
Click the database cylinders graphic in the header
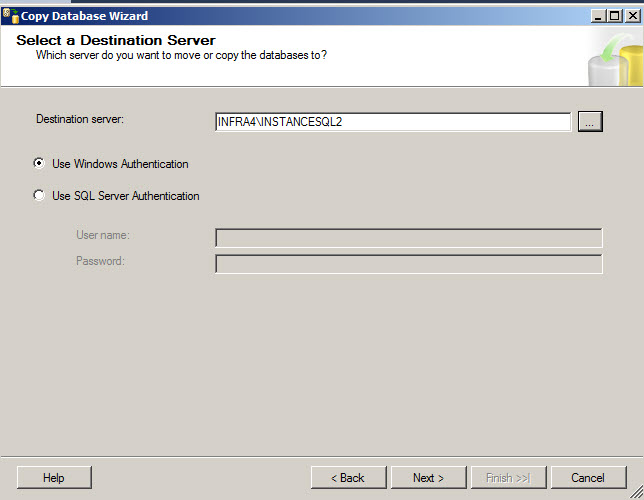click(x=616, y=60)
